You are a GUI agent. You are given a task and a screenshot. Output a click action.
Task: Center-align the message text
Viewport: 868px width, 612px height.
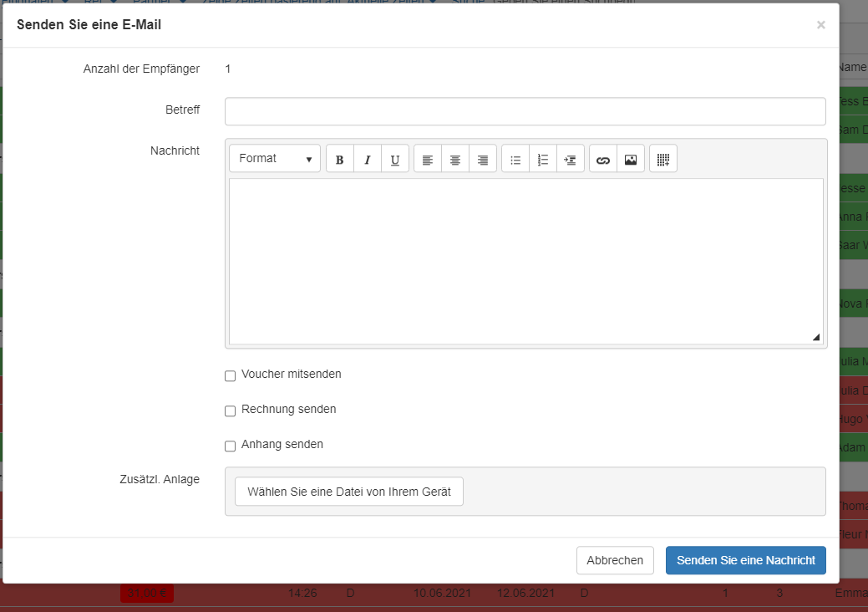tap(455, 160)
